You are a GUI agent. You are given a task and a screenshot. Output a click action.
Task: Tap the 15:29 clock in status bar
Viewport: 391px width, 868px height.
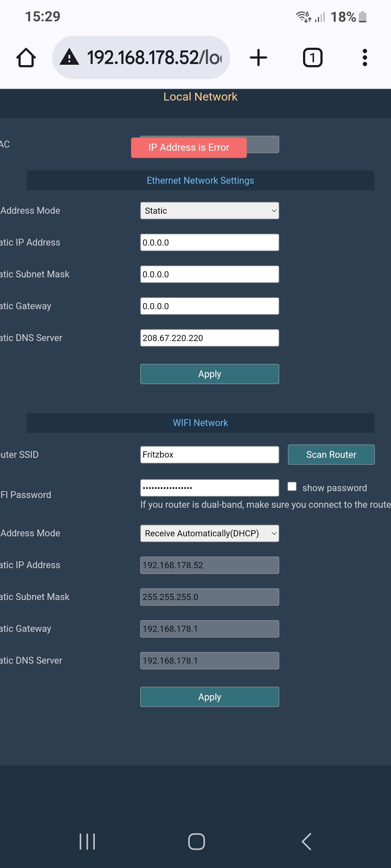coord(43,17)
